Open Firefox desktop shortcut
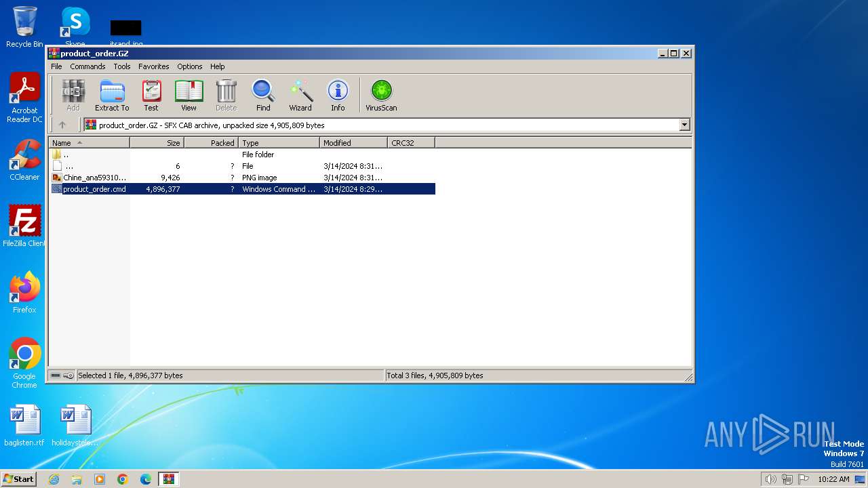 [24, 293]
